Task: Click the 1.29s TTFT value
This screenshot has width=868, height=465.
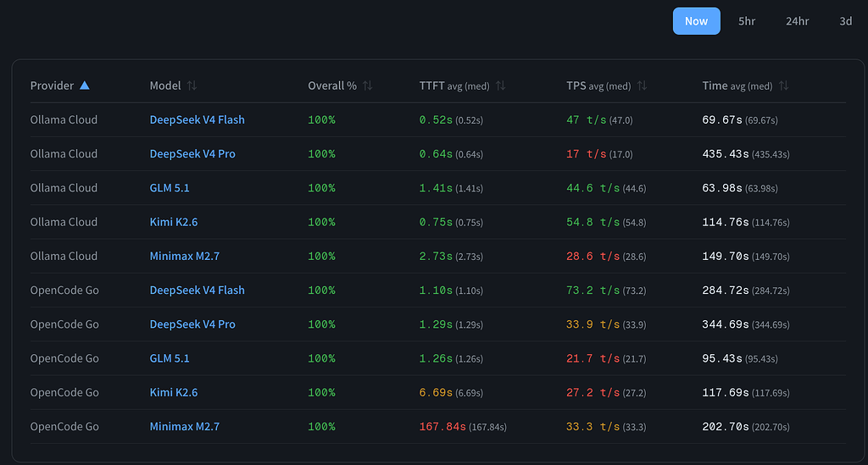Action: tap(436, 324)
